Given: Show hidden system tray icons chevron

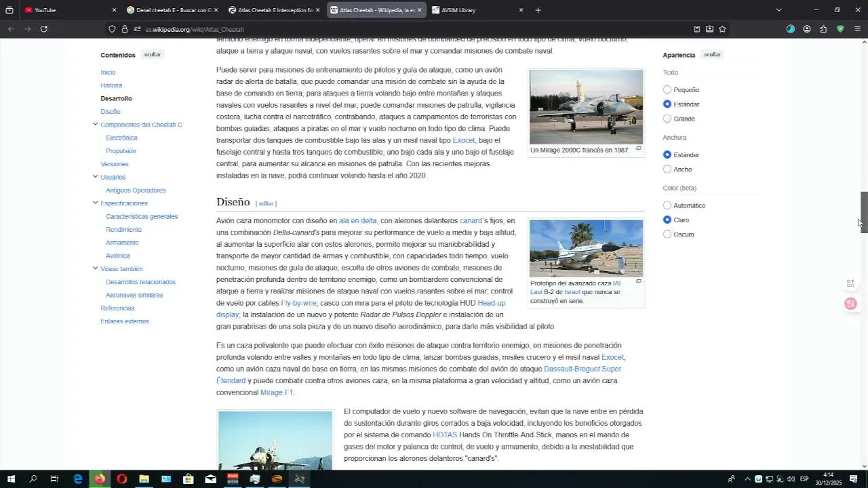Looking at the screenshot, I should click(747, 479).
